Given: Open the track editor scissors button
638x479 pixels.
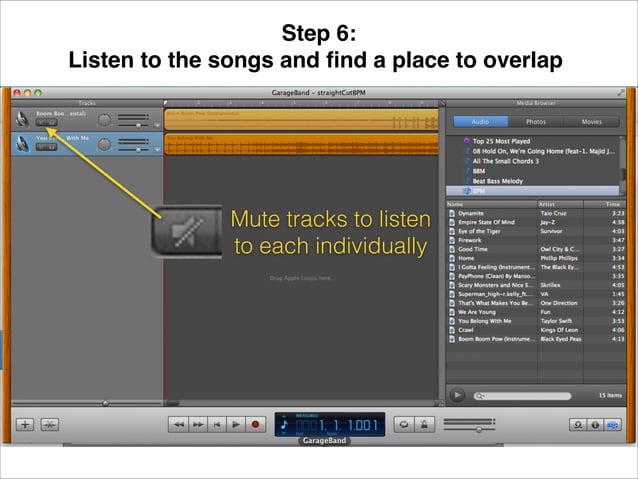Looking at the screenshot, I should 50,424.
